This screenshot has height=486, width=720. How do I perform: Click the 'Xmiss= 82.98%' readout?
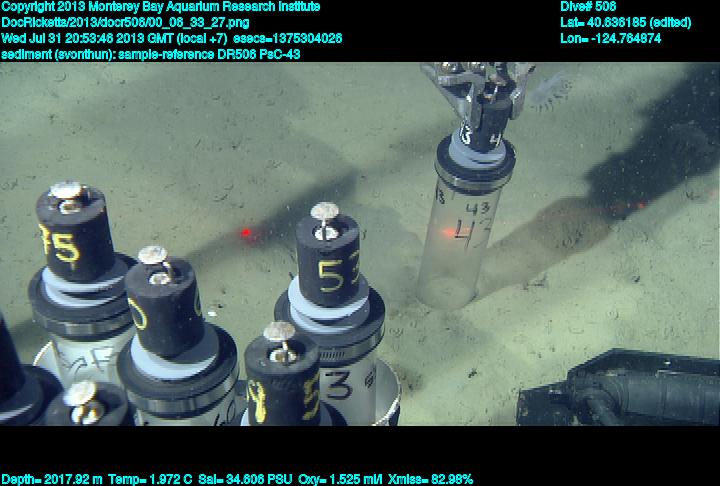(x=430, y=480)
